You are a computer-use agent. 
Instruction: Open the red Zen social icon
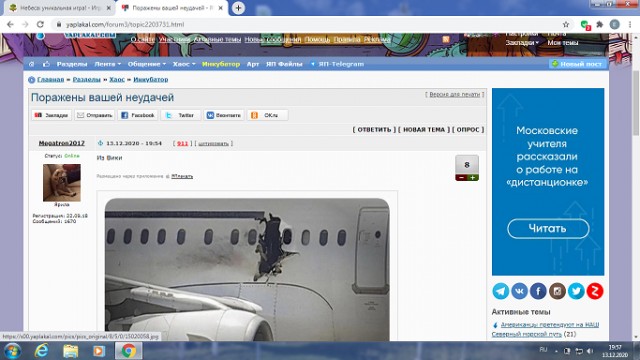(595, 291)
